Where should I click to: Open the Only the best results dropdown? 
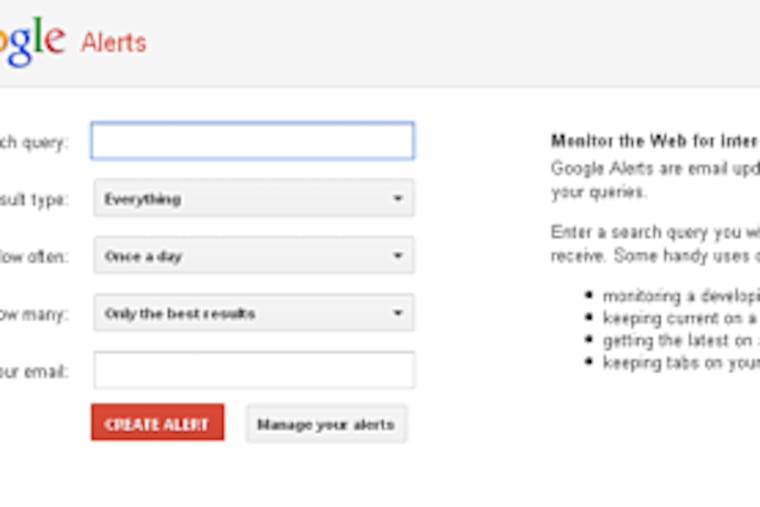click(253, 313)
